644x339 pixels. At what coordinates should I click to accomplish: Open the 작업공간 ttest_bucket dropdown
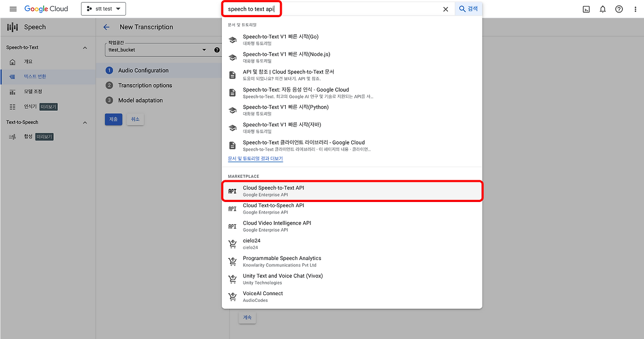(x=157, y=50)
